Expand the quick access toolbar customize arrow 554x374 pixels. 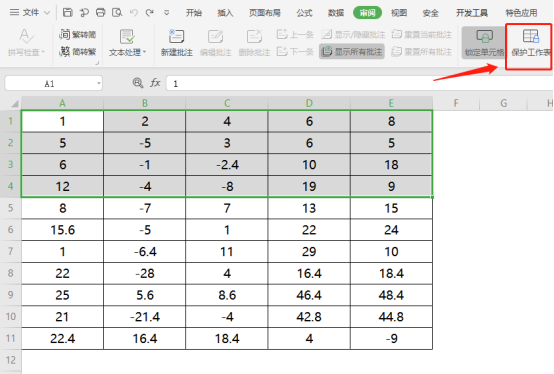(x=166, y=13)
